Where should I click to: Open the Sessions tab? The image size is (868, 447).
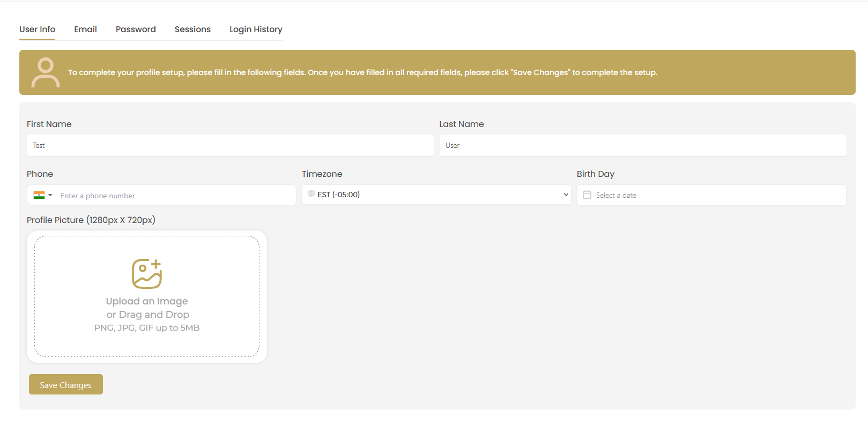coord(192,29)
